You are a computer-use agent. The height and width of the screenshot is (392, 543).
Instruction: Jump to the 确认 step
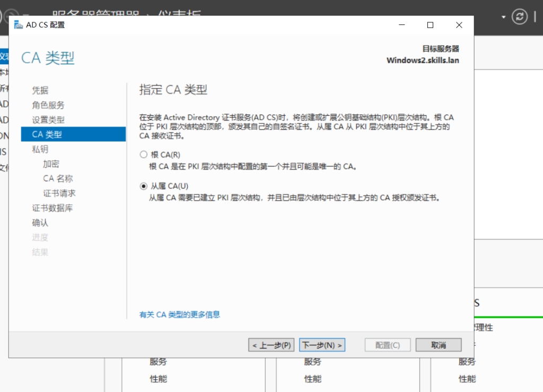click(x=40, y=223)
